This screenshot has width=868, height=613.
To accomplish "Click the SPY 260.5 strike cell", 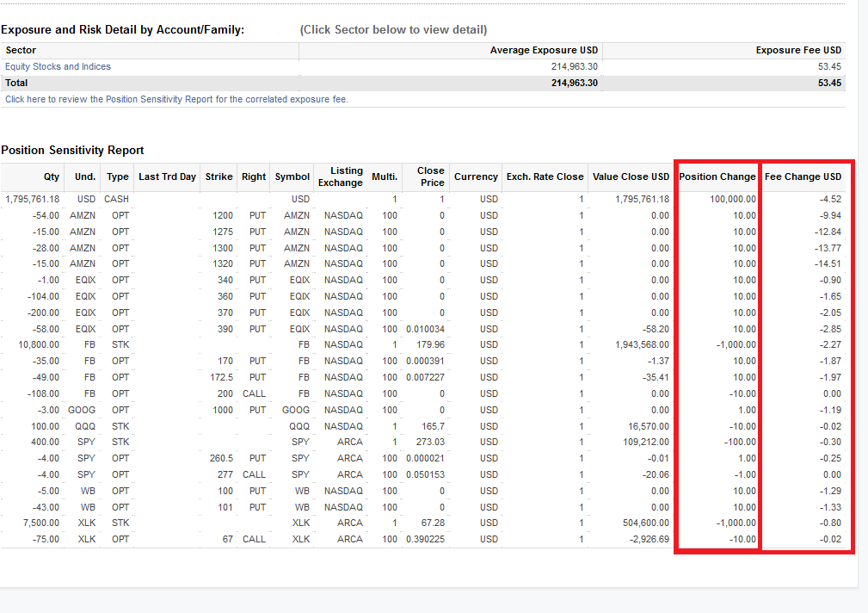I will (x=221, y=458).
